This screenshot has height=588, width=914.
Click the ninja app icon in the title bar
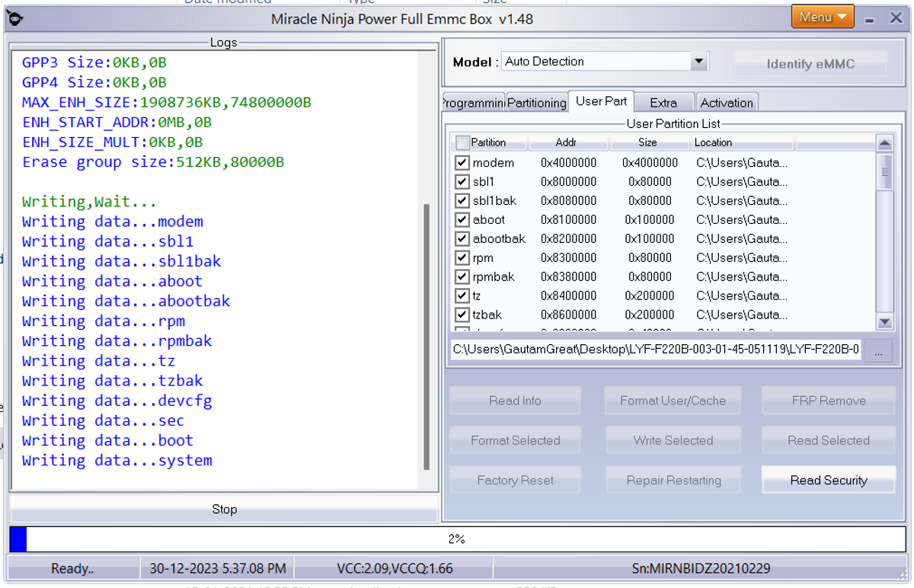(14, 17)
